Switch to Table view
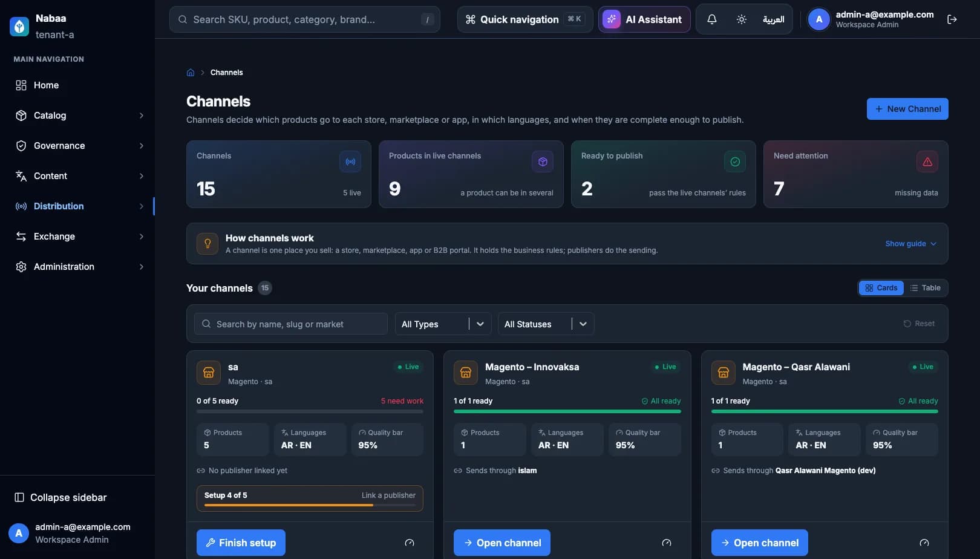 pyautogui.click(x=926, y=288)
